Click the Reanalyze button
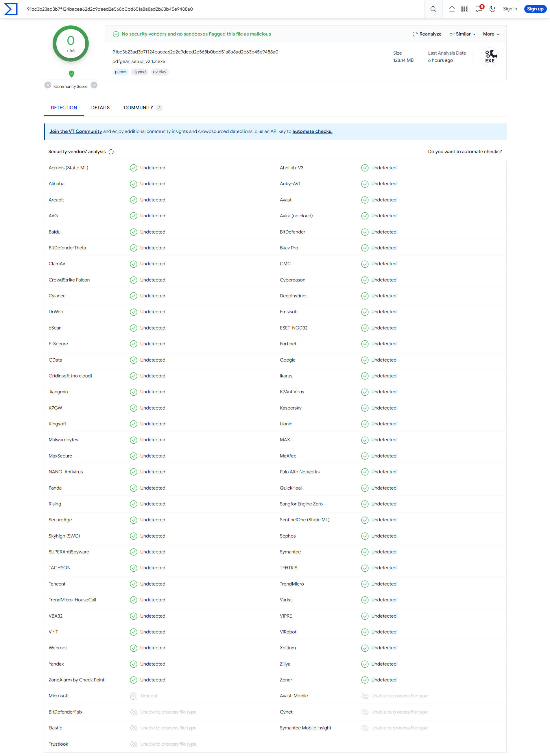550x756 pixels. (x=427, y=34)
